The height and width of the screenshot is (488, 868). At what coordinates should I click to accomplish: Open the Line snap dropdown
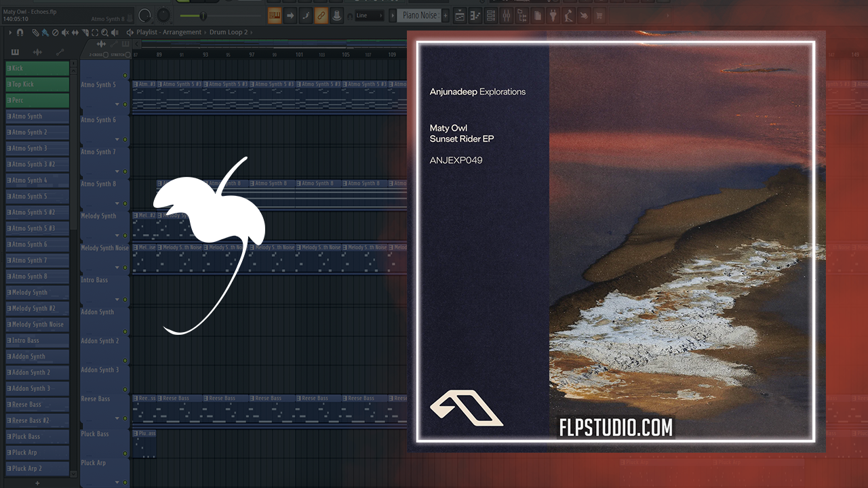click(370, 15)
